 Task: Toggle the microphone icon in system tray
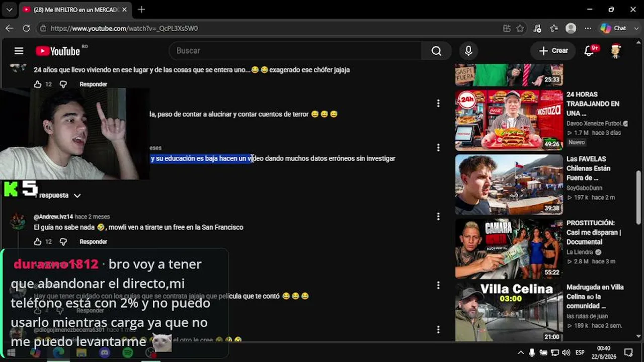point(532,352)
